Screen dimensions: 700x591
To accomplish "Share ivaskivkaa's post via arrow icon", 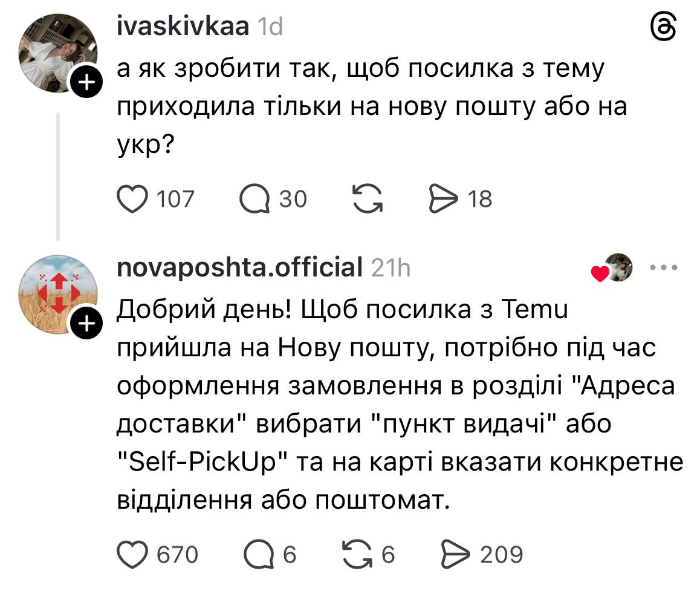I will pyautogui.click(x=442, y=199).
